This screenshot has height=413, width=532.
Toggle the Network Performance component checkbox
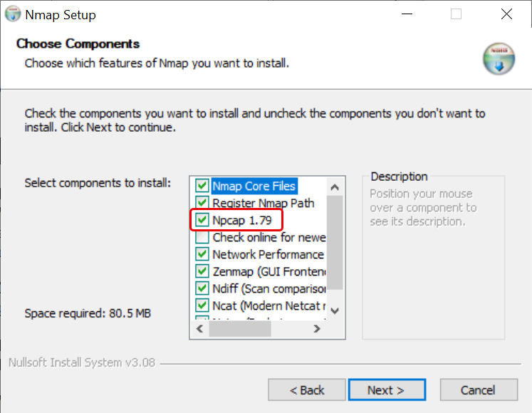point(202,254)
